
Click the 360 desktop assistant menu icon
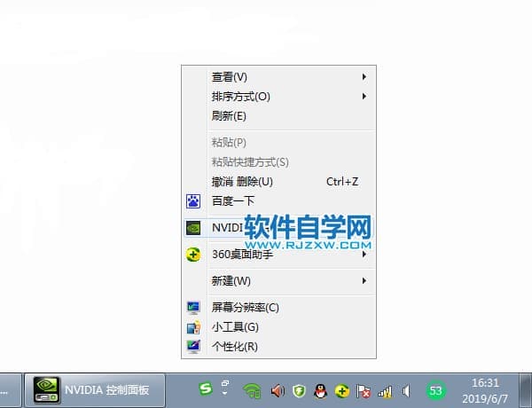pos(193,255)
